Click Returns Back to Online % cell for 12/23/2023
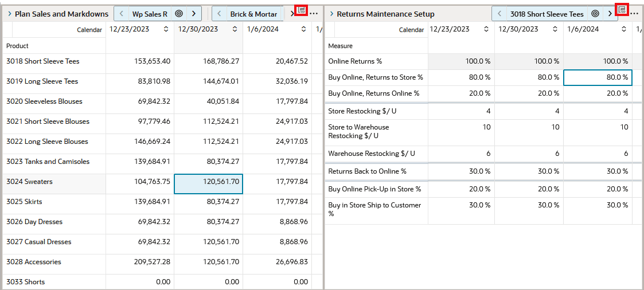The width and height of the screenshot is (644, 290). coord(461,171)
